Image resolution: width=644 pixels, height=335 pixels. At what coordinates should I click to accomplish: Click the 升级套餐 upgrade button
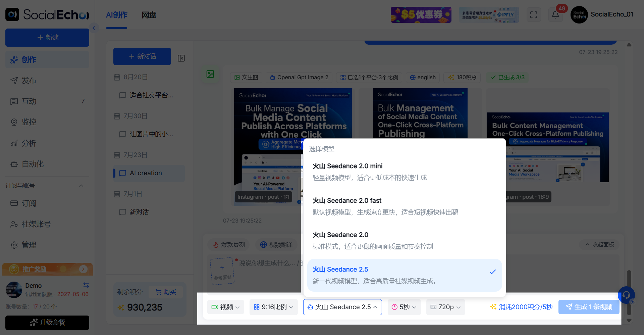[x=47, y=323]
